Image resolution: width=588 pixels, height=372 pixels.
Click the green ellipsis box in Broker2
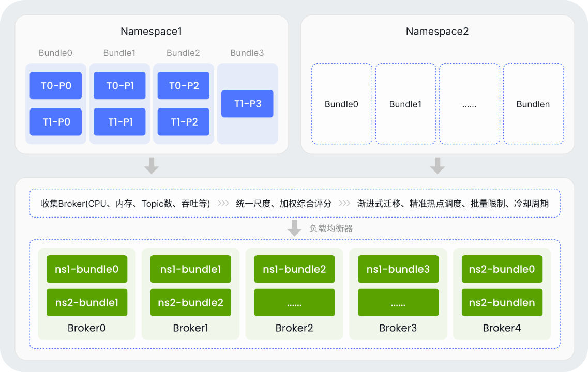point(294,303)
